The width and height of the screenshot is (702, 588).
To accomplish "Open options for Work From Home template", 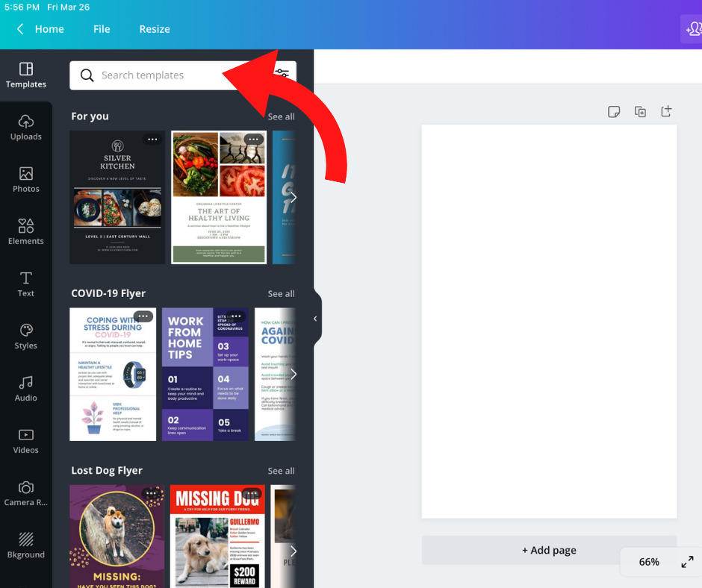I will [x=236, y=316].
